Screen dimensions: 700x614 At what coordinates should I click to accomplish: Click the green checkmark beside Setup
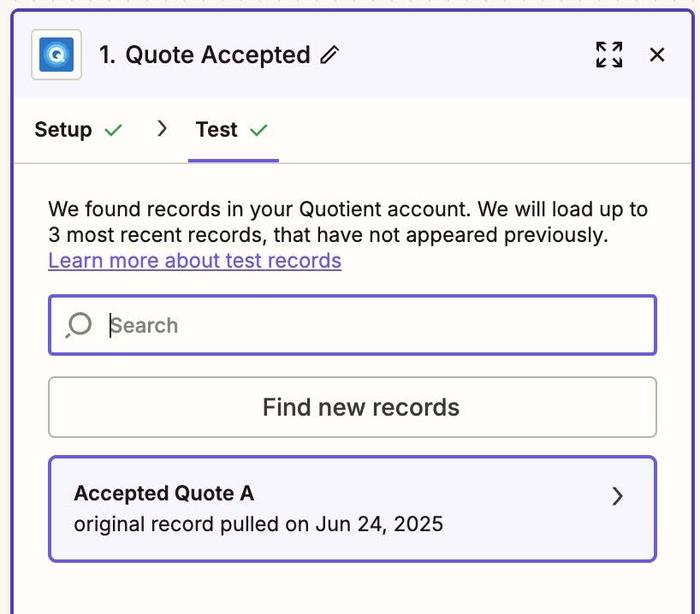[114, 130]
